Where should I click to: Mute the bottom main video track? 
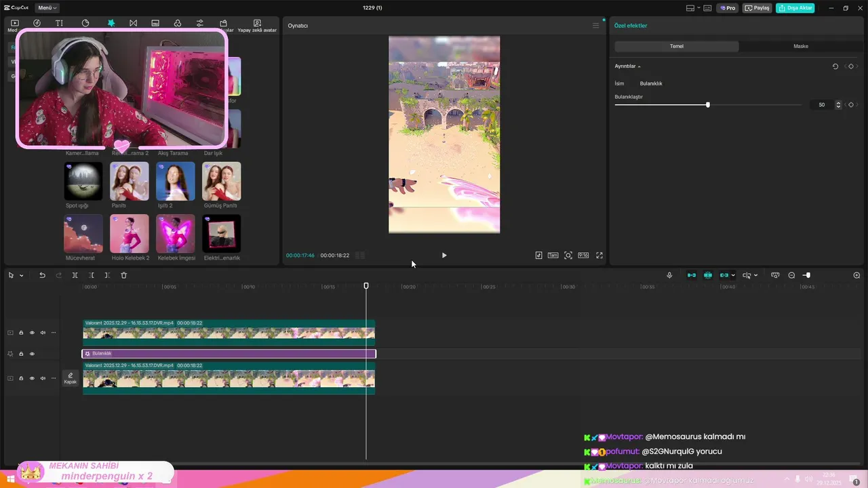click(x=43, y=378)
